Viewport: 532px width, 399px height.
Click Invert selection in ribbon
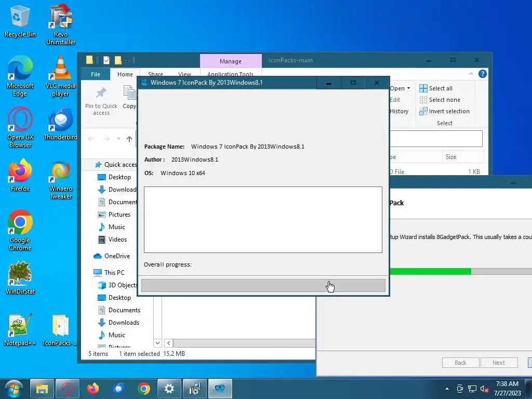click(x=445, y=111)
